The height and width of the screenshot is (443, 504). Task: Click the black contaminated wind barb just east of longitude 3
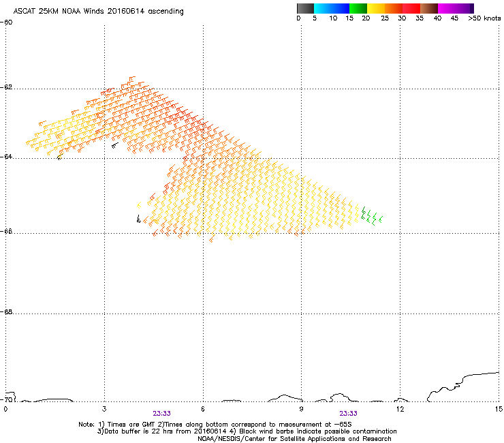click(x=114, y=145)
